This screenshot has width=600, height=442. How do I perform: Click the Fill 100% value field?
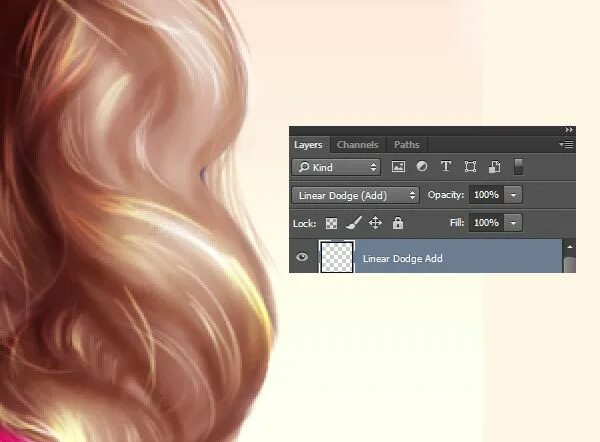[x=487, y=223]
